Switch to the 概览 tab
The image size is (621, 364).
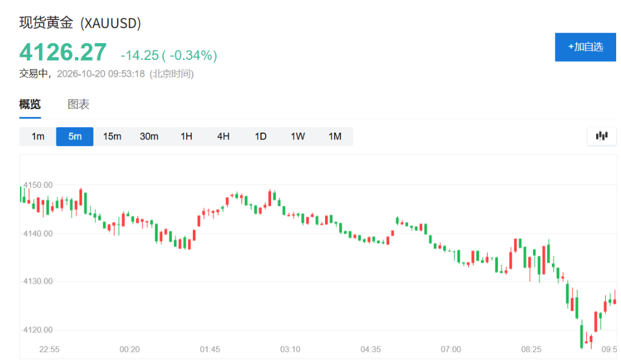click(x=30, y=104)
